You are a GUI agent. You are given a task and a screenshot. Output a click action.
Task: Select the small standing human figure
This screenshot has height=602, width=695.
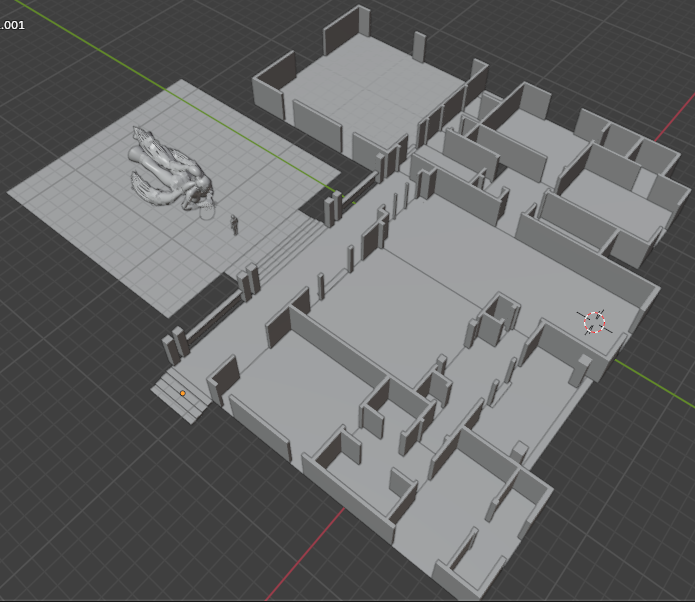234,225
